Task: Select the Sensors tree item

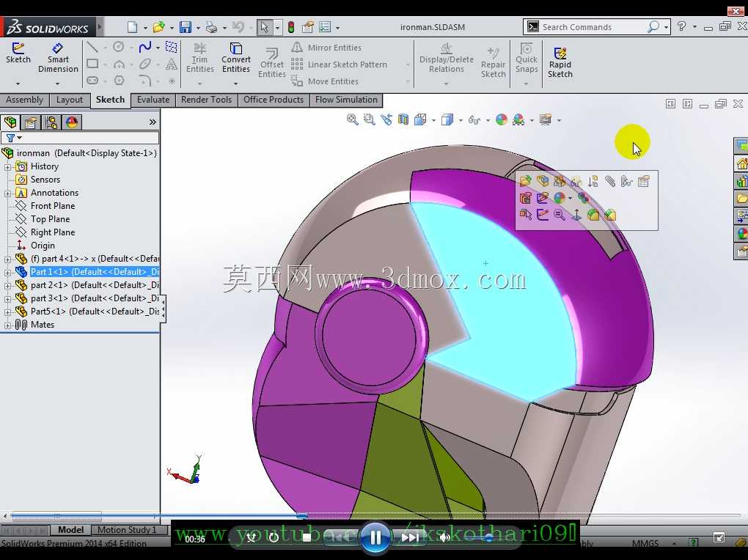Action: 45,180
